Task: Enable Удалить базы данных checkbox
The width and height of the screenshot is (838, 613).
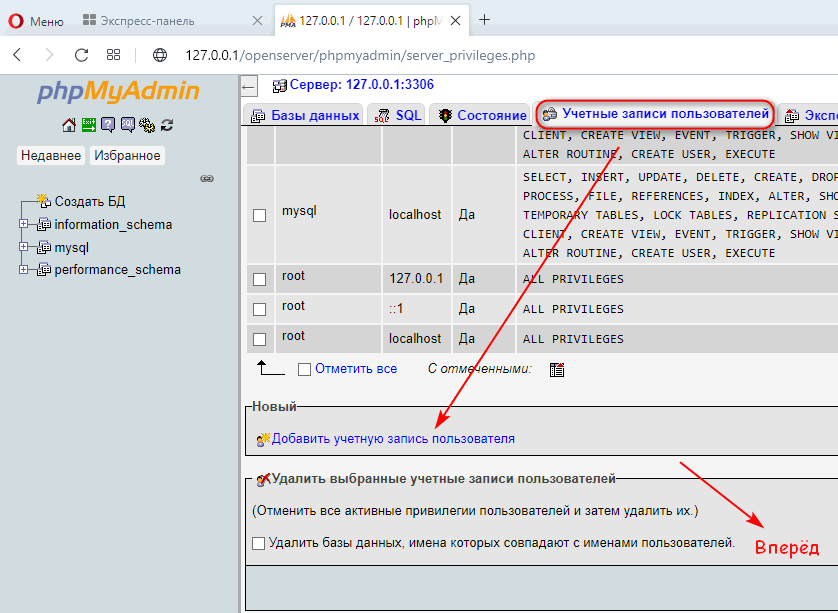Action: click(x=258, y=543)
